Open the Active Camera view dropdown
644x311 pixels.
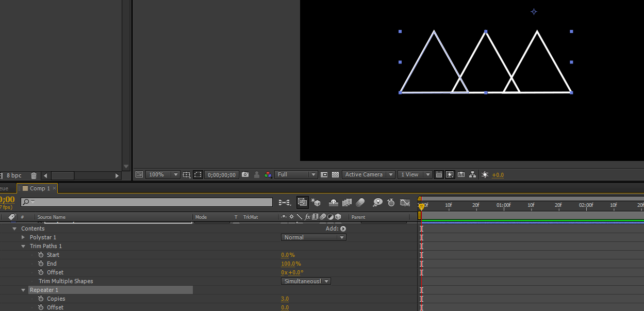[x=369, y=175]
